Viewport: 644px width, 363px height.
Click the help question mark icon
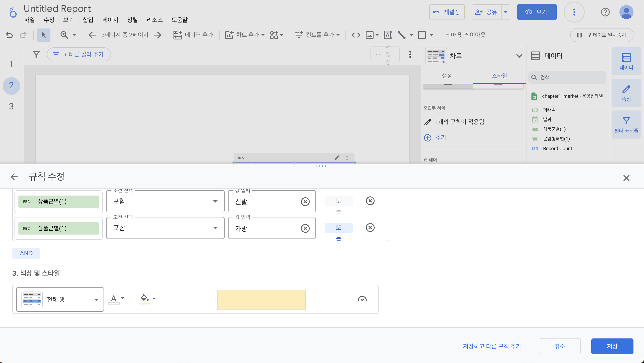[605, 12]
